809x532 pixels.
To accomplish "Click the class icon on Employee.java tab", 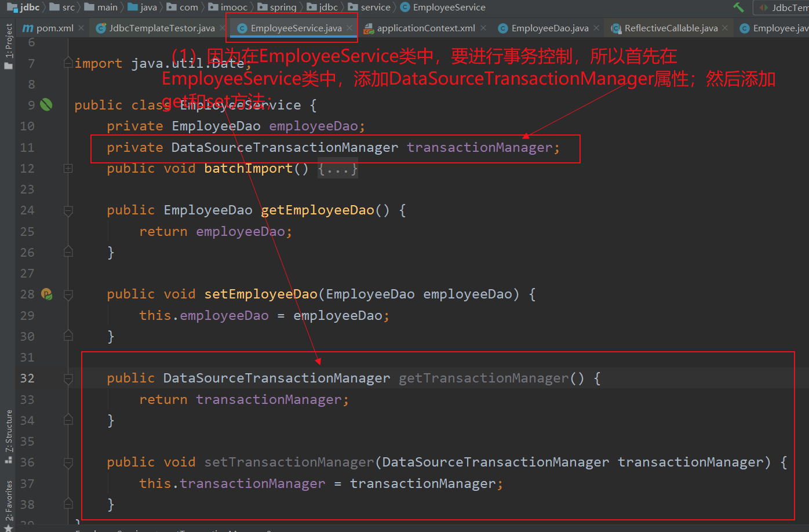I will click(745, 27).
